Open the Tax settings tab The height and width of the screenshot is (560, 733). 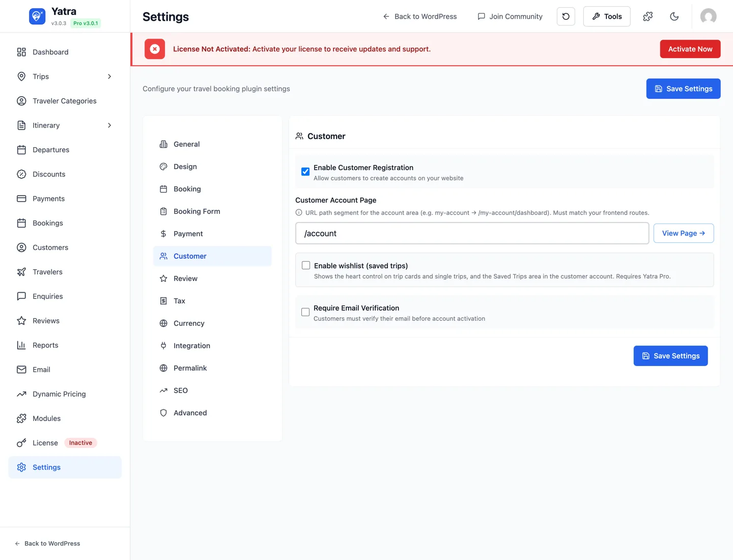(212, 301)
